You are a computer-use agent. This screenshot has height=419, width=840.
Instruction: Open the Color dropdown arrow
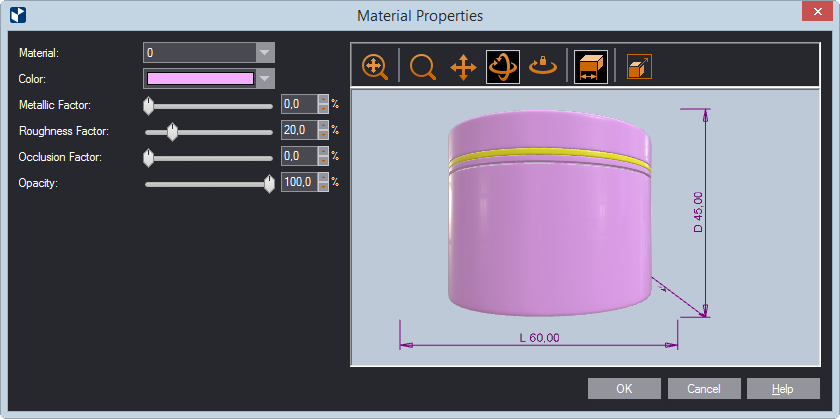(x=264, y=79)
